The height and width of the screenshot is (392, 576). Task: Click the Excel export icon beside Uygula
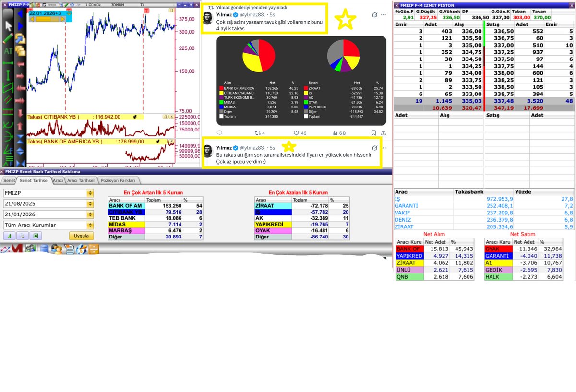(36, 236)
